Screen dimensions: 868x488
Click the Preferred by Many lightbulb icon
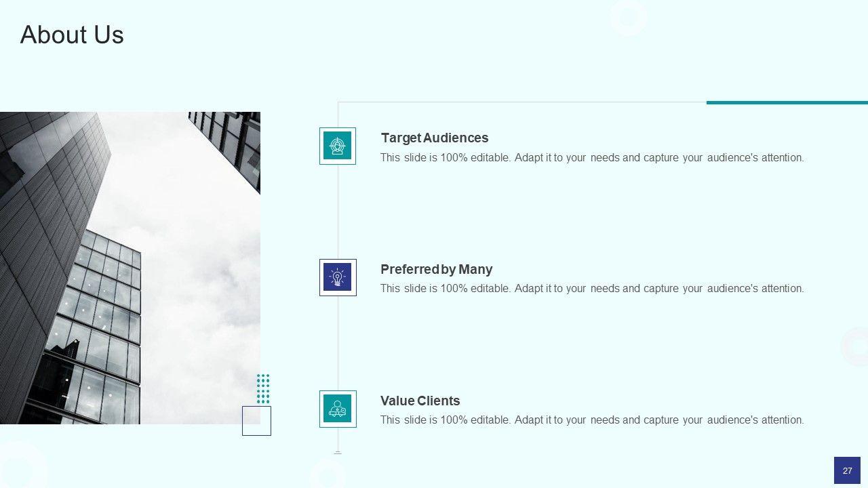pyautogui.click(x=338, y=277)
